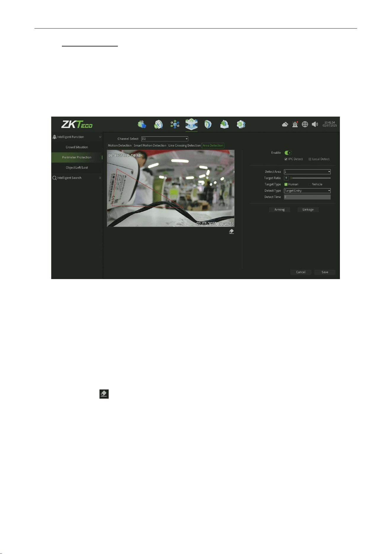The image size is (392, 554).
Task: Click the Detect Time field
Action: tap(307, 197)
